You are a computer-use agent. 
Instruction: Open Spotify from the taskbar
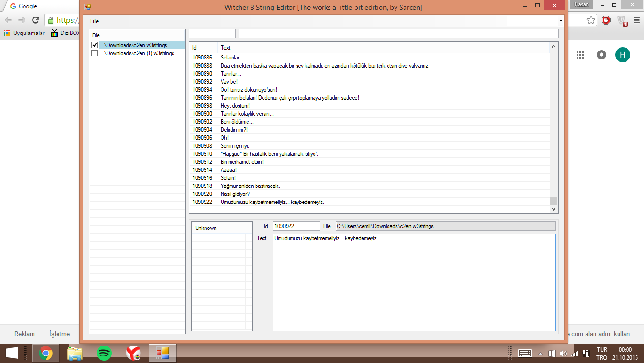coord(104,353)
